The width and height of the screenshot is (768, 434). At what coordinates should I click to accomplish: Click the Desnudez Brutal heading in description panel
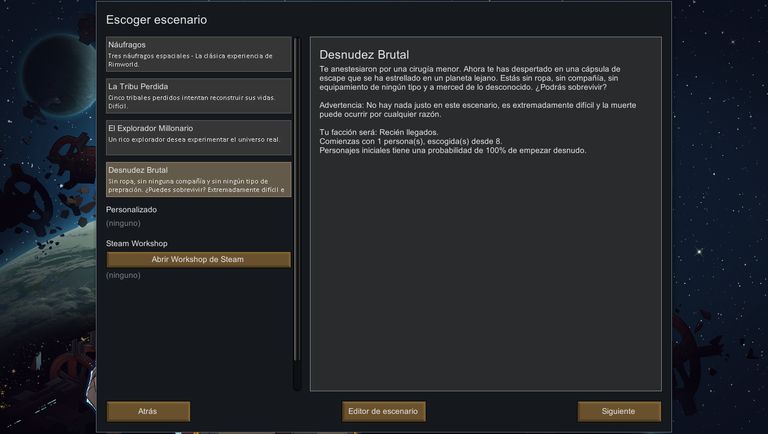point(364,55)
